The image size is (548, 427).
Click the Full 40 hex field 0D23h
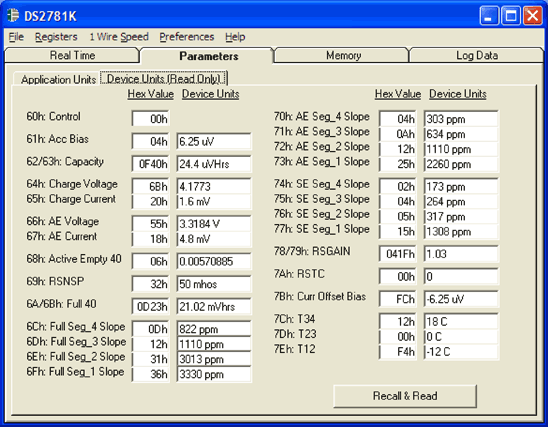tap(151, 306)
